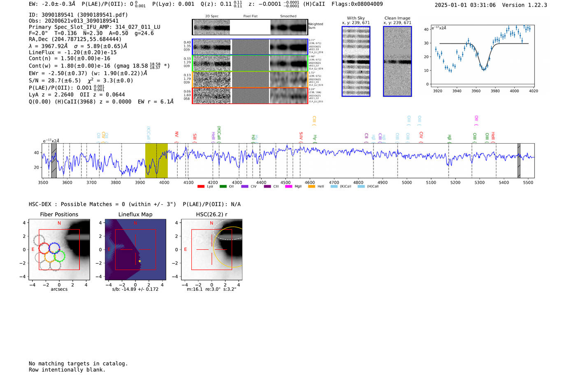Click the 'LyA z = 2.2640' value

[x=51, y=95]
